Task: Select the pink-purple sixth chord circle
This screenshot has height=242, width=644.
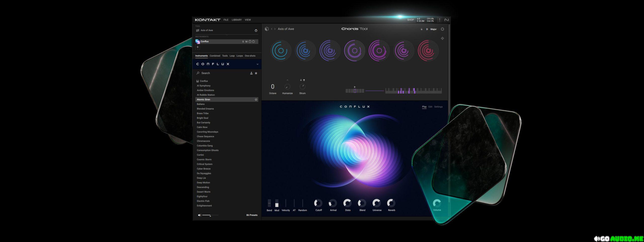Action: 404,51
